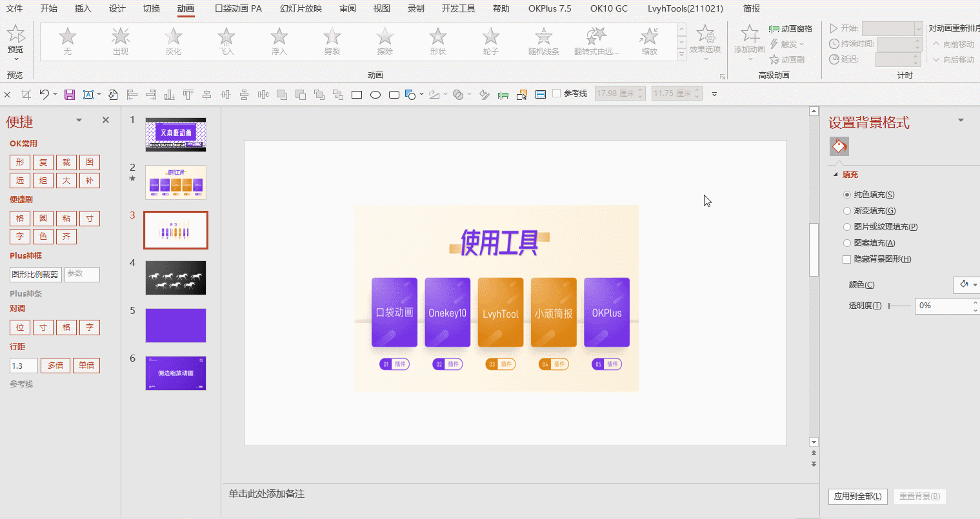Click the fill paint bucket icon in background pane
Screen dimensions: 980x519
coord(839,146)
